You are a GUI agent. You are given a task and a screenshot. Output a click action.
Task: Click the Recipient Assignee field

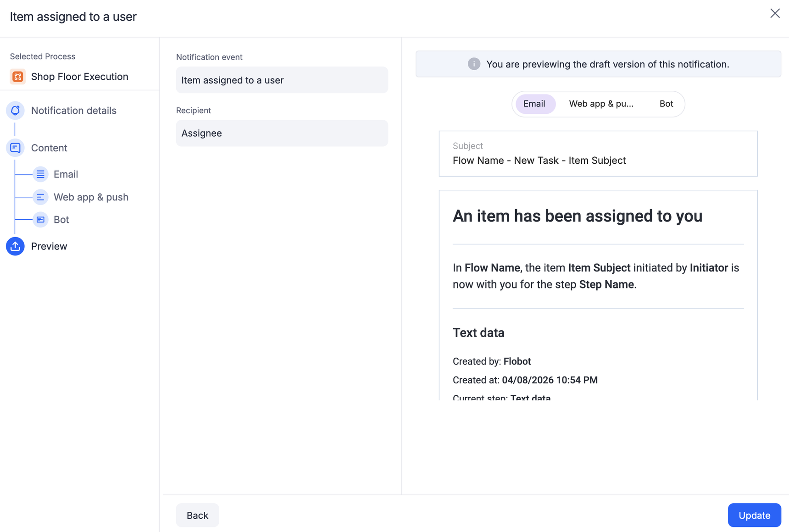click(x=282, y=133)
